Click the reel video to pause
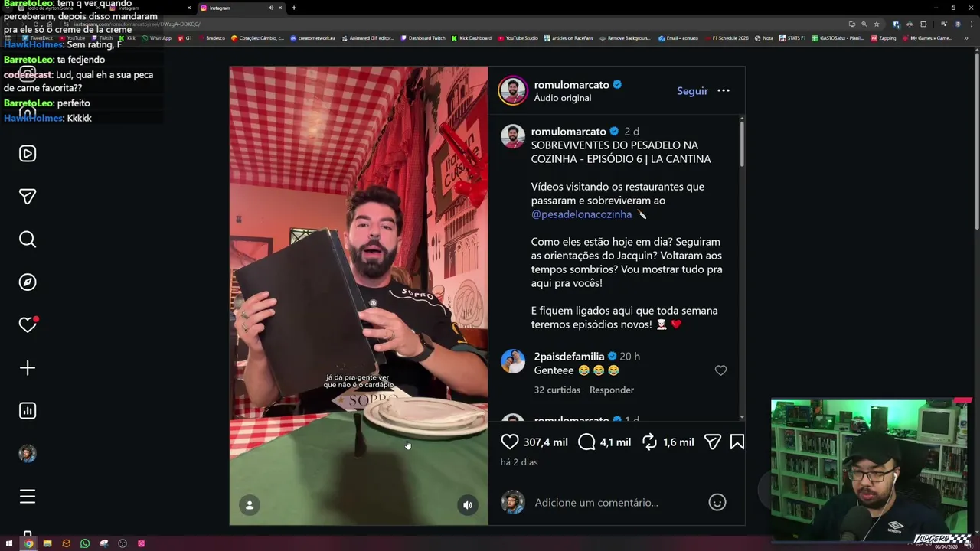The height and width of the screenshot is (551, 980). tap(358, 295)
